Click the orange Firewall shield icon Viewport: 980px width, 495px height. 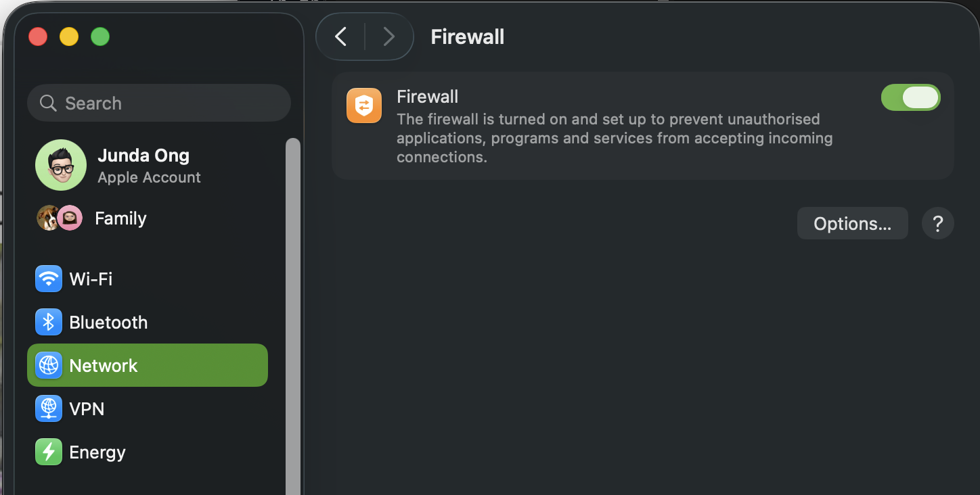[x=364, y=105]
